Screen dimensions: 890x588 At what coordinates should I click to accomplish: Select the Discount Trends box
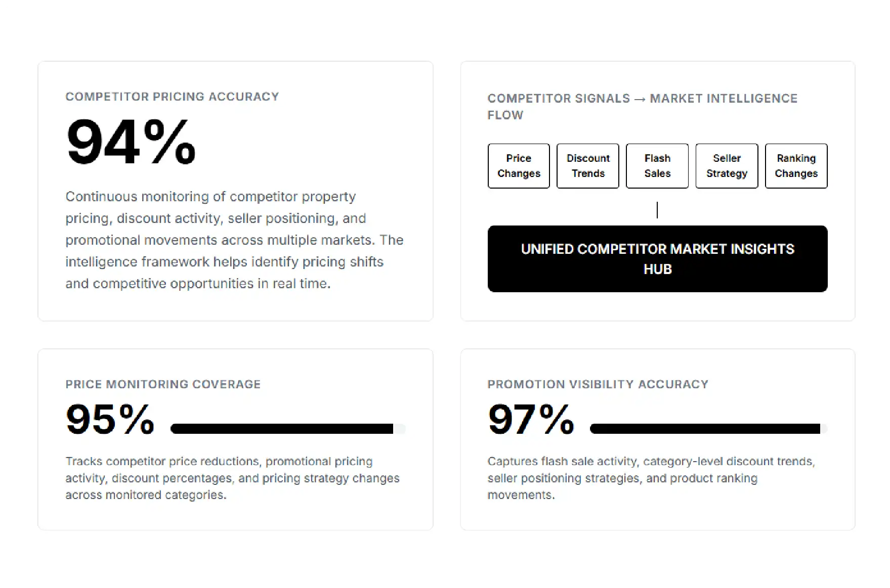point(588,166)
